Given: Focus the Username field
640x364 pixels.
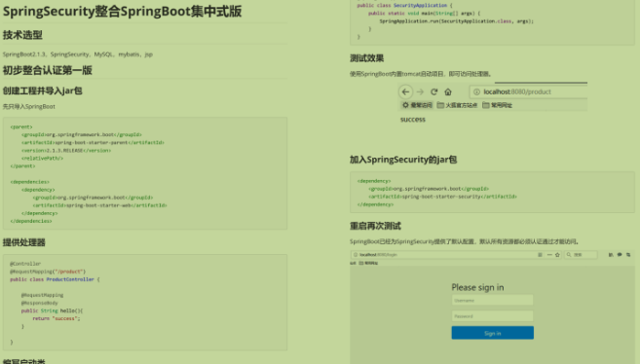Looking at the screenshot, I should click(x=492, y=300).
